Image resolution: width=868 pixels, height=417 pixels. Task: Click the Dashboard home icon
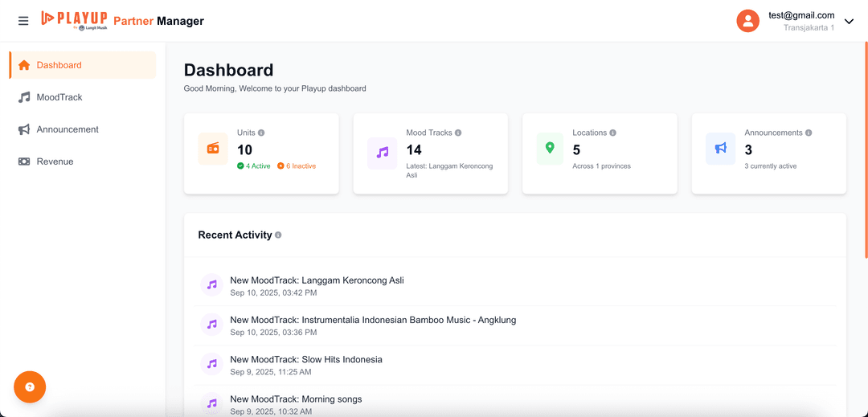pos(24,65)
